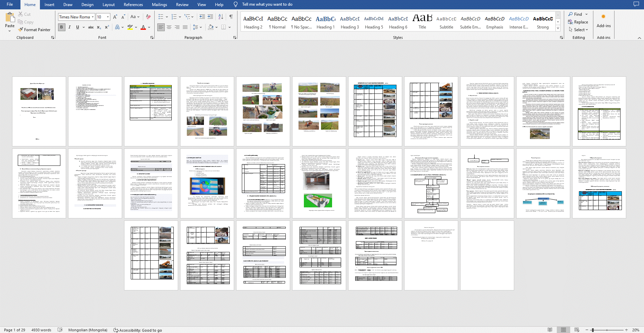Toggle Italic formatting
Image resolution: width=644 pixels, height=333 pixels.
[69, 27]
